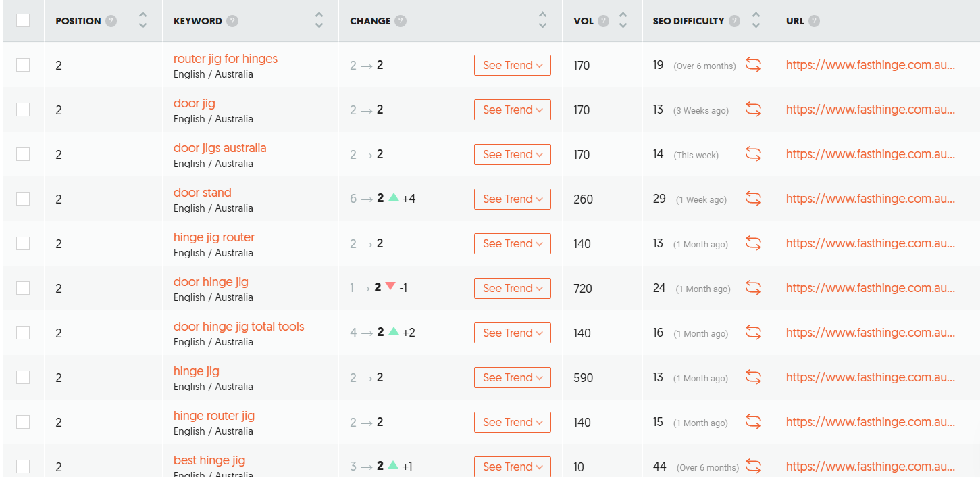Select the door jig row checkbox
Image resolution: width=980 pixels, height=478 pixels.
[x=23, y=110]
